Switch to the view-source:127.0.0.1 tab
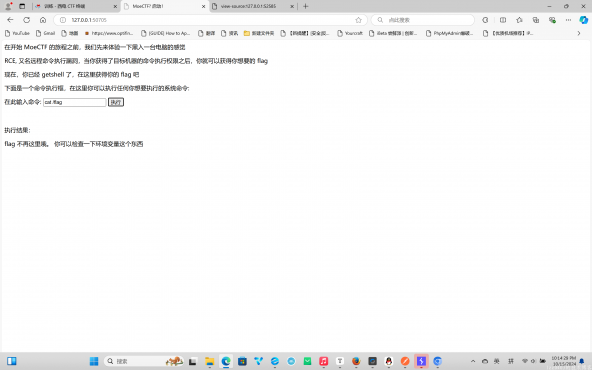 (x=253, y=6)
